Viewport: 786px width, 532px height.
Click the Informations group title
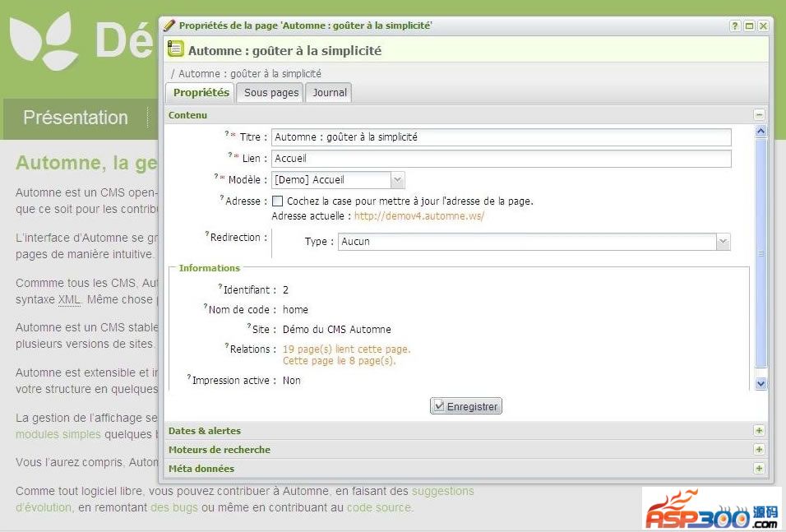[210, 268]
